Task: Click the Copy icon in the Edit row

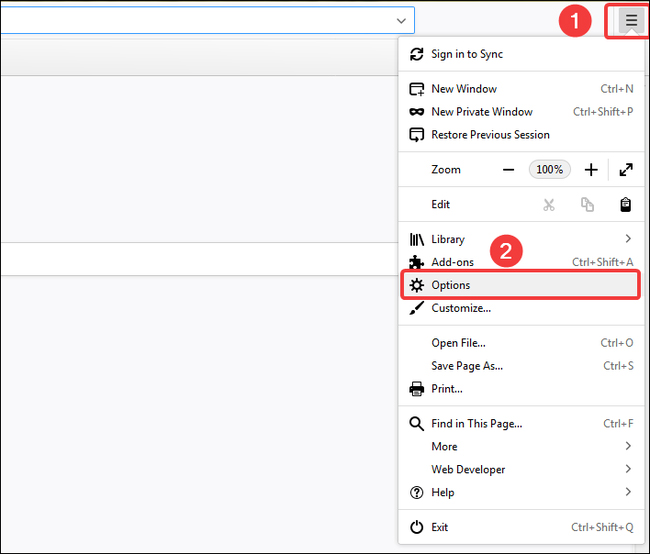Action: 587,204
